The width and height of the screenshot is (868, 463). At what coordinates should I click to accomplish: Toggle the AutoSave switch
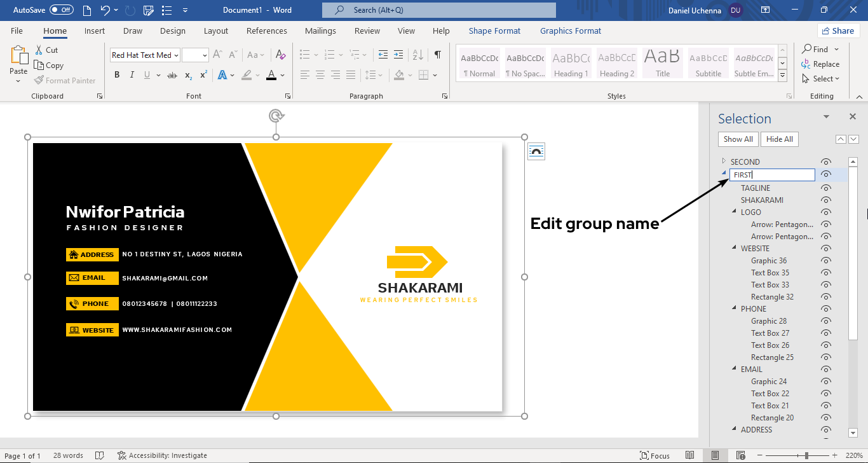(x=62, y=10)
